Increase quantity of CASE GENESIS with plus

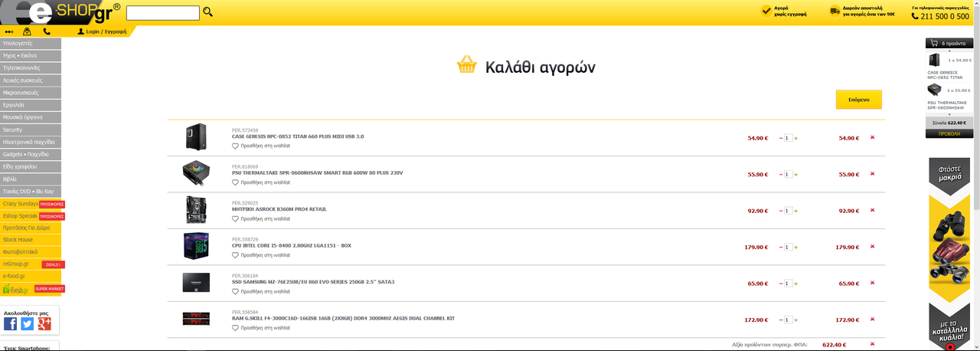pos(796,138)
